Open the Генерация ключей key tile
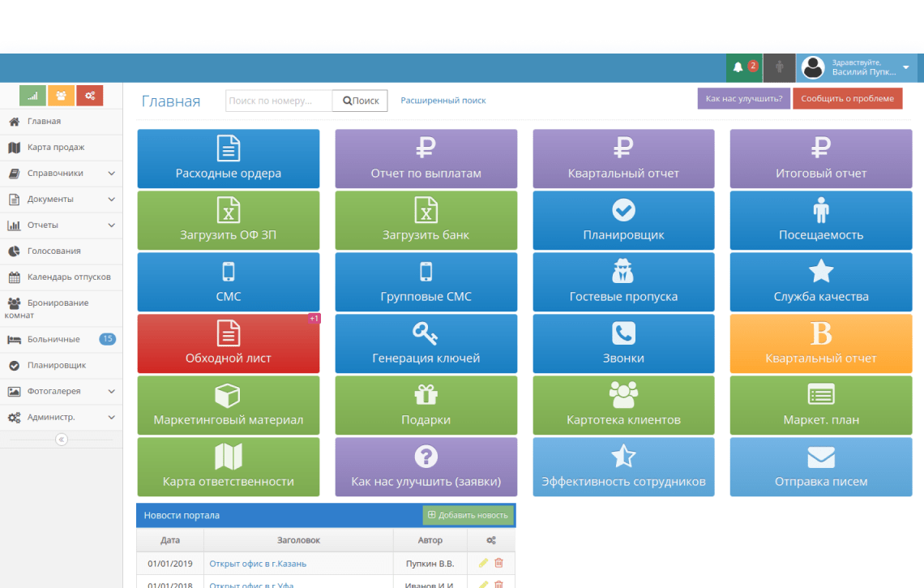The width and height of the screenshot is (924, 588). pyautogui.click(x=426, y=343)
